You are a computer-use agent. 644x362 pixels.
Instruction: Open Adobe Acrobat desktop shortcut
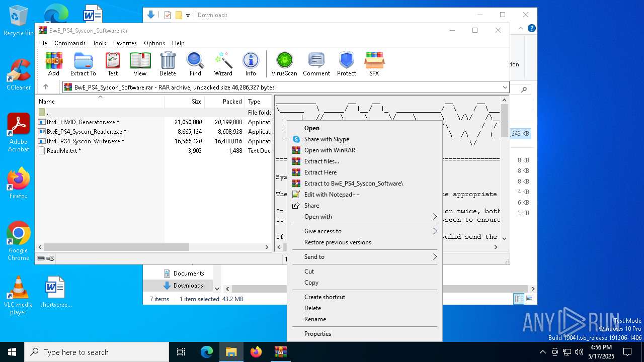(19, 132)
